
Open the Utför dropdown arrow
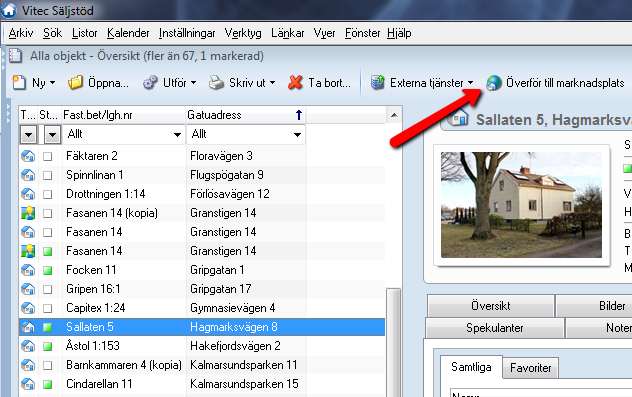tap(193, 83)
